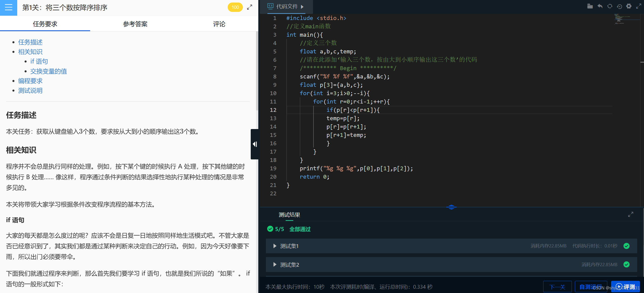Click the restore initial code icon
Screen dimensions: 644x293
(619, 6)
